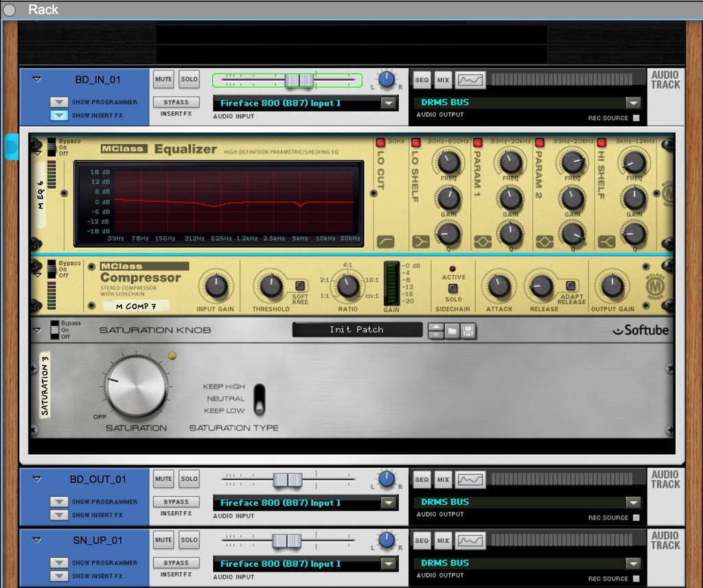Click the SEQ button on BD_IN_01

point(422,80)
